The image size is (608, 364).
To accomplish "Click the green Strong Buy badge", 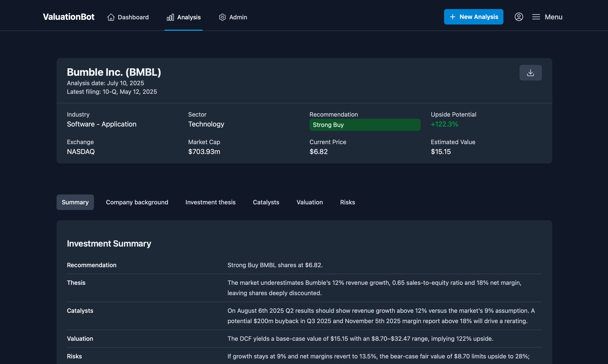I will [365, 125].
